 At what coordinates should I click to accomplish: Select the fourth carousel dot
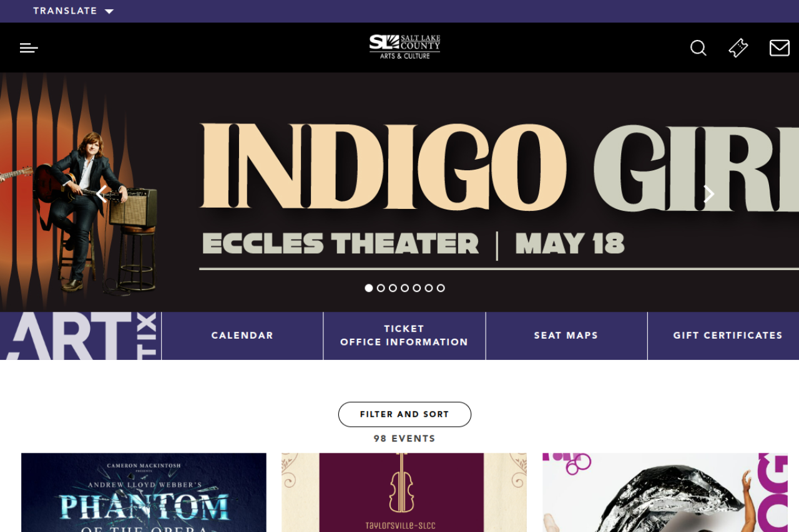coord(404,288)
